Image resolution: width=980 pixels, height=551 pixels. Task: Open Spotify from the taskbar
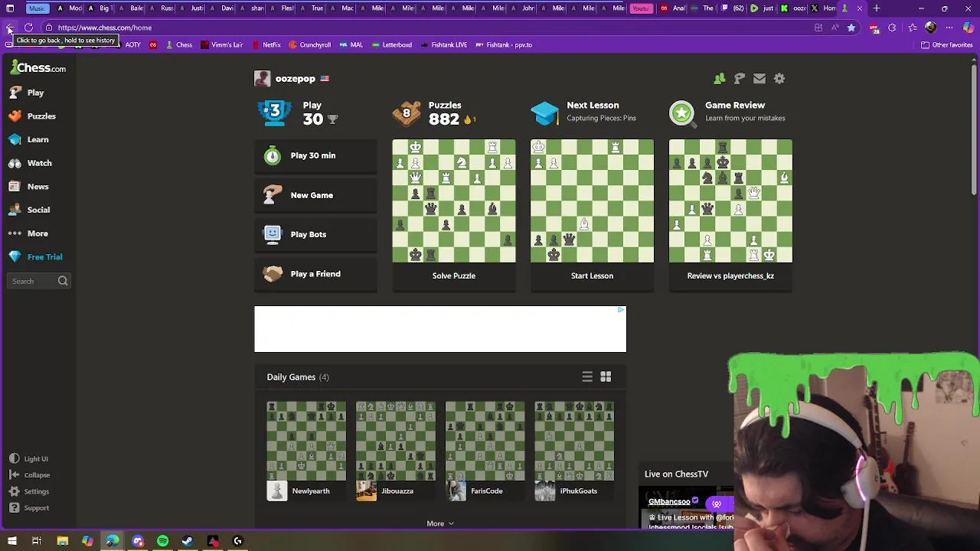pos(162,541)
